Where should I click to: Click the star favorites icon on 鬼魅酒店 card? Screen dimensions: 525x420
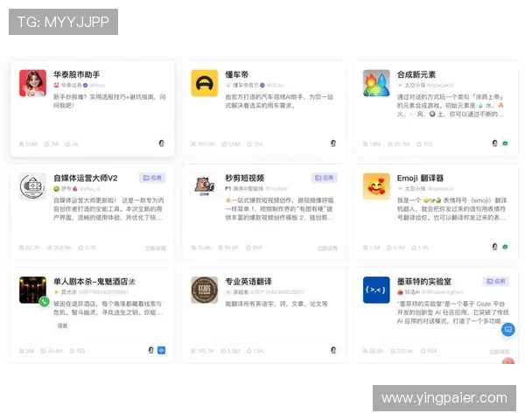click(72, 351)
